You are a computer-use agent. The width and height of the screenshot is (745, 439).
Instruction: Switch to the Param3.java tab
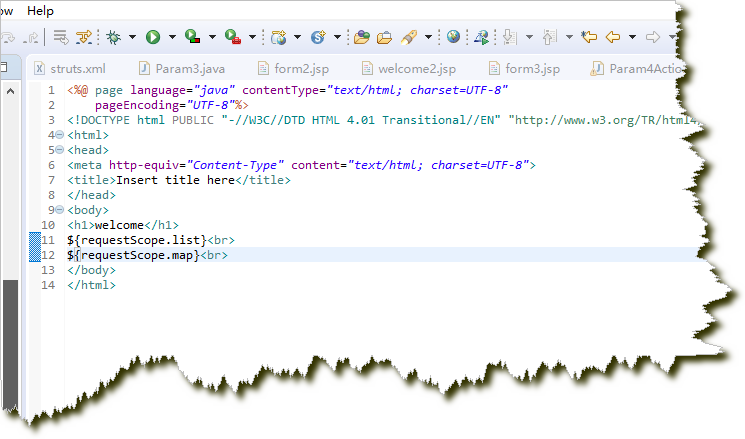click(182, 68)
